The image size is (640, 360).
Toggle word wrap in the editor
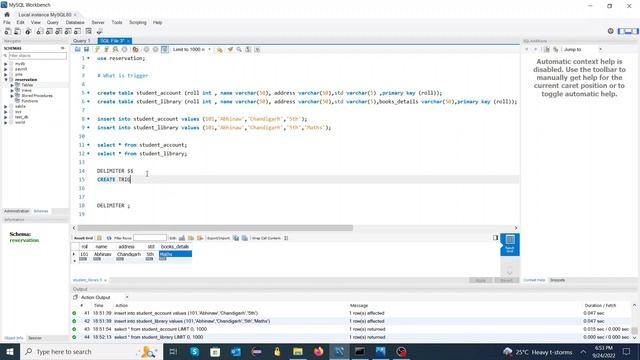[x=257, y=49]
